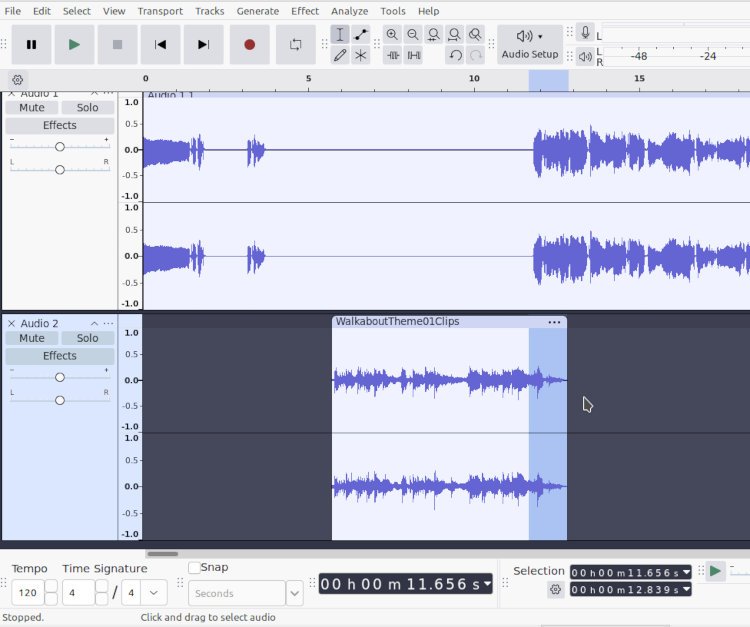Click the Zoom Toggle icon

[475, 34]
